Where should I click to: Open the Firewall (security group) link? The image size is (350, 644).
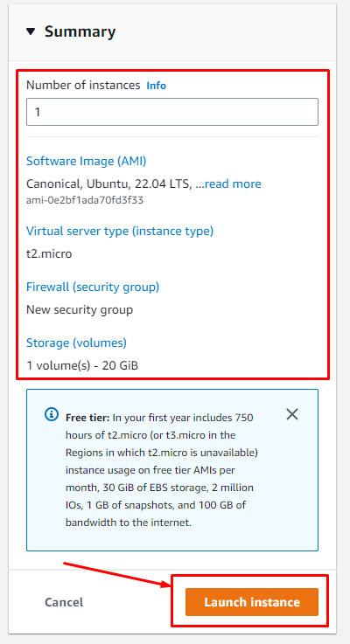pyautogui.click(x=93, y=287)
